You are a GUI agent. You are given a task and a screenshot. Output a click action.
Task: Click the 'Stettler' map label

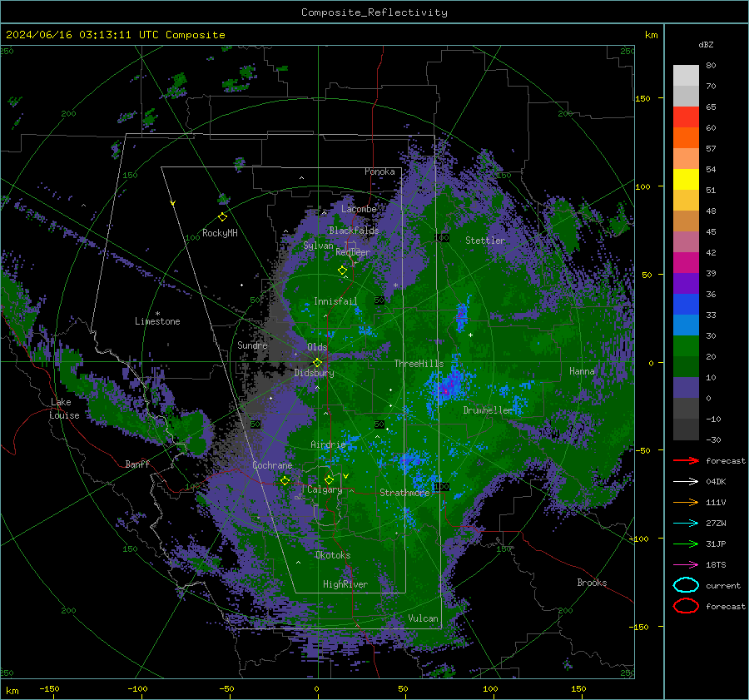pyautogui.click(x=485, y=241)
